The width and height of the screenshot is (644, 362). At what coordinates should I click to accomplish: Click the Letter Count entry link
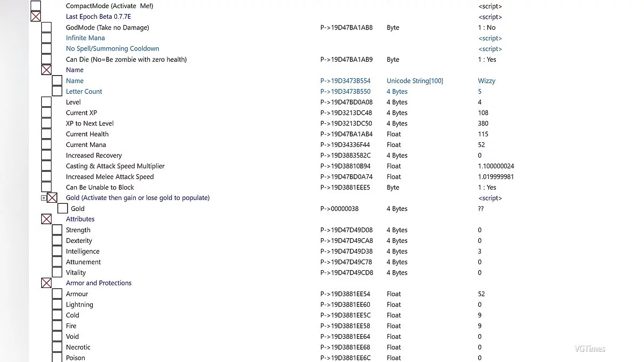pos(84,91)
